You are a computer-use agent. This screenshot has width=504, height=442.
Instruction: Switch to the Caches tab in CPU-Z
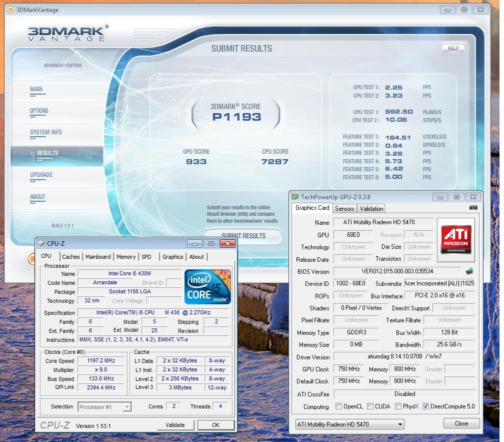pos(70,257)
